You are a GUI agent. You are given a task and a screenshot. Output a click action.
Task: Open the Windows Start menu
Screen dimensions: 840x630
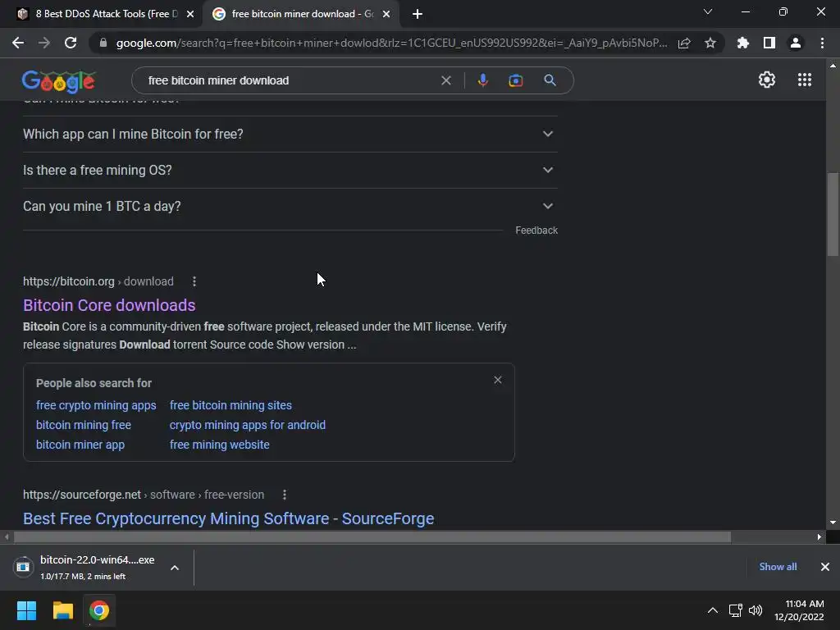click(26, 610)
